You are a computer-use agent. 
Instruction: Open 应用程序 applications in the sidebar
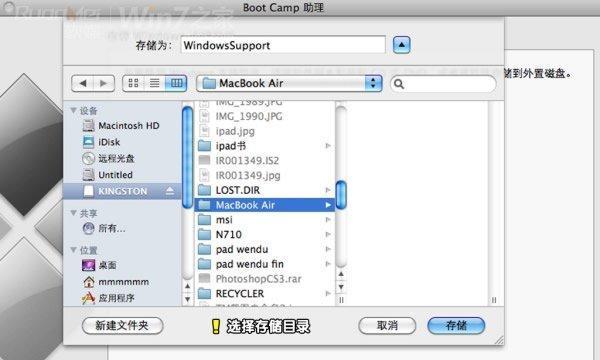[x=122, y=298]
